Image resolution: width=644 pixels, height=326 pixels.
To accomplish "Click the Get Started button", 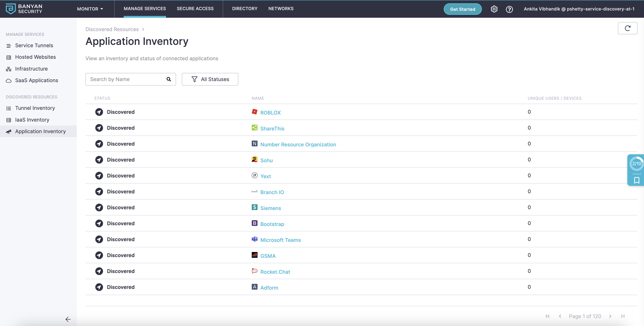I will [463, 9].
